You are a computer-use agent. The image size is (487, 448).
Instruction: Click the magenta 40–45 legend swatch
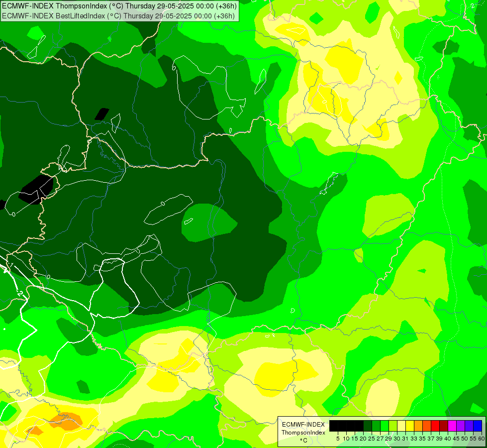(453, 426)
